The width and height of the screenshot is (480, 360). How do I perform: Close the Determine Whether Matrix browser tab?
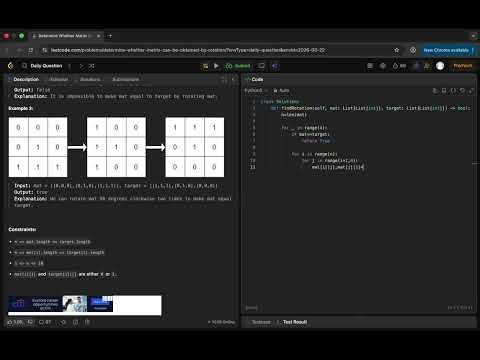[x=98, y=36]
